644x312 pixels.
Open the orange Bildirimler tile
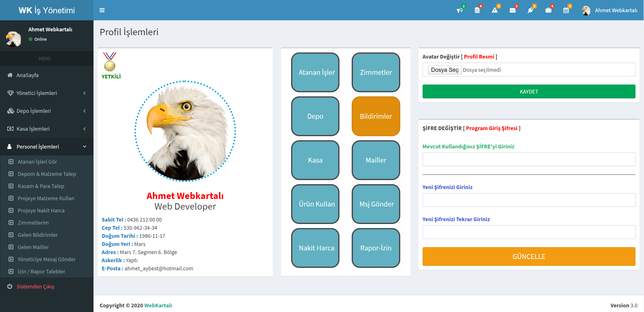pyautogui.click(x=375, y=116)
